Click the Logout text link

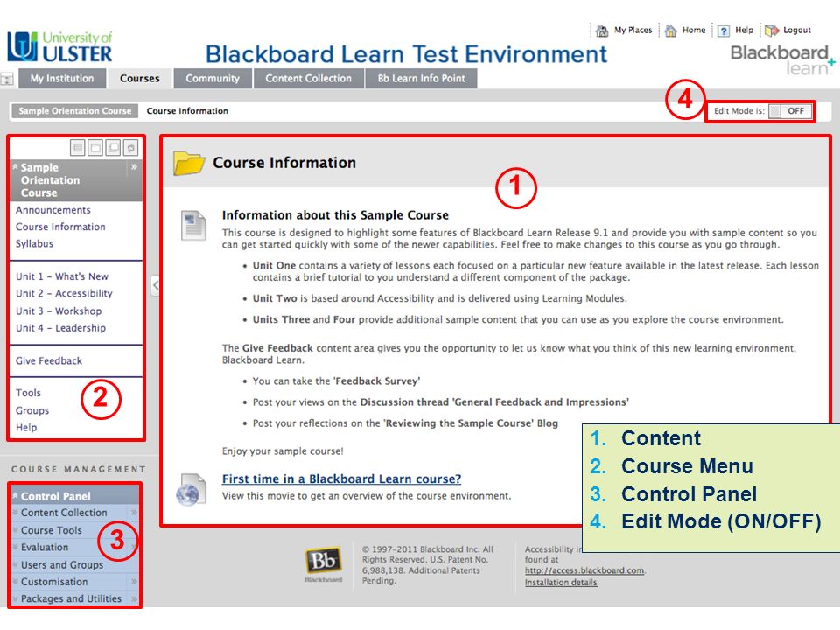pyautogui.click(x=797, y=31)
